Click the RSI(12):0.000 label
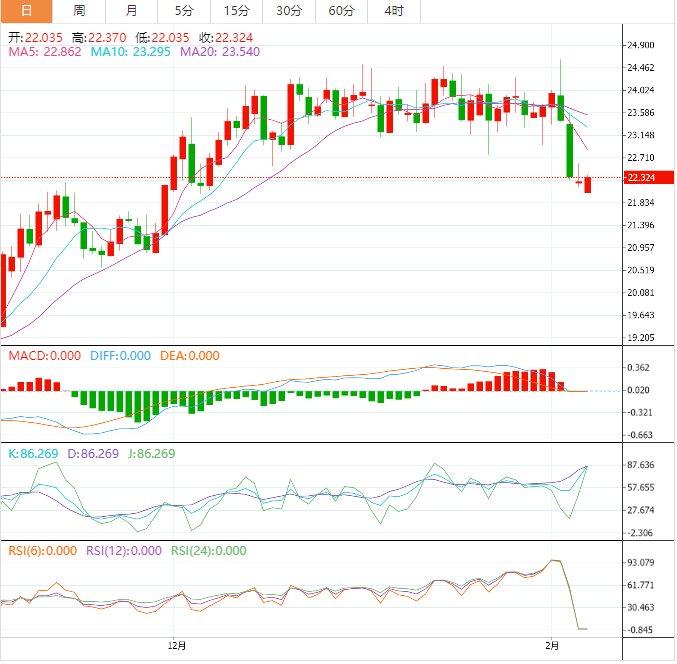 pyautogui.click(x=124, y=551)
